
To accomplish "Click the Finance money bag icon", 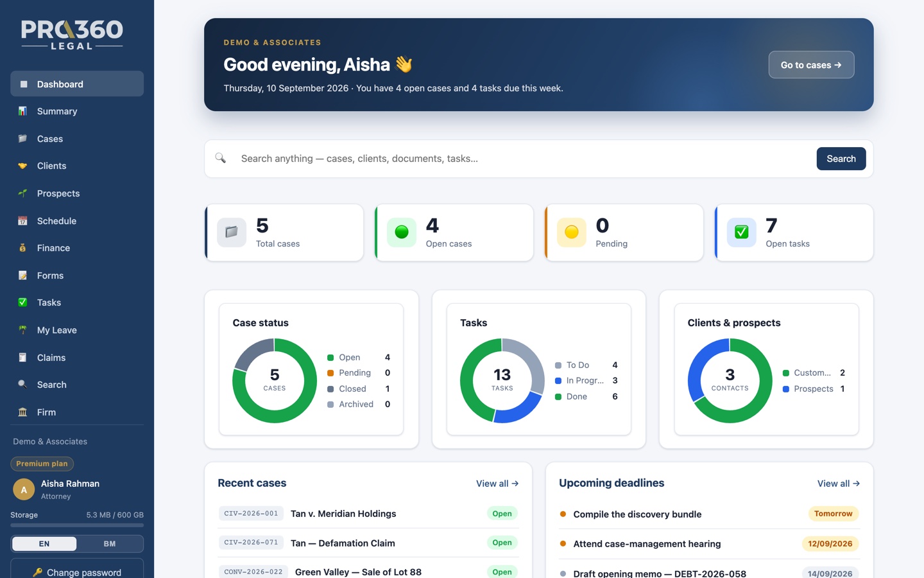I will pos(23,248).
